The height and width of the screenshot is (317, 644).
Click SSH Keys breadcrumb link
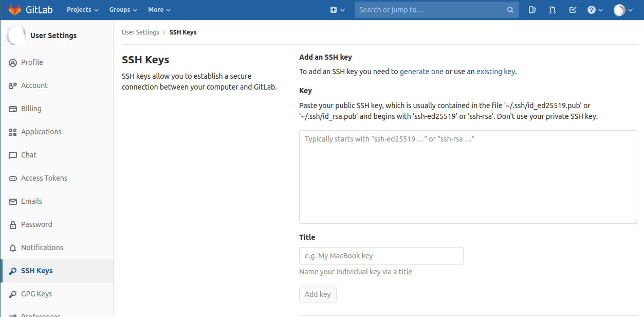[x=183, y=32]
